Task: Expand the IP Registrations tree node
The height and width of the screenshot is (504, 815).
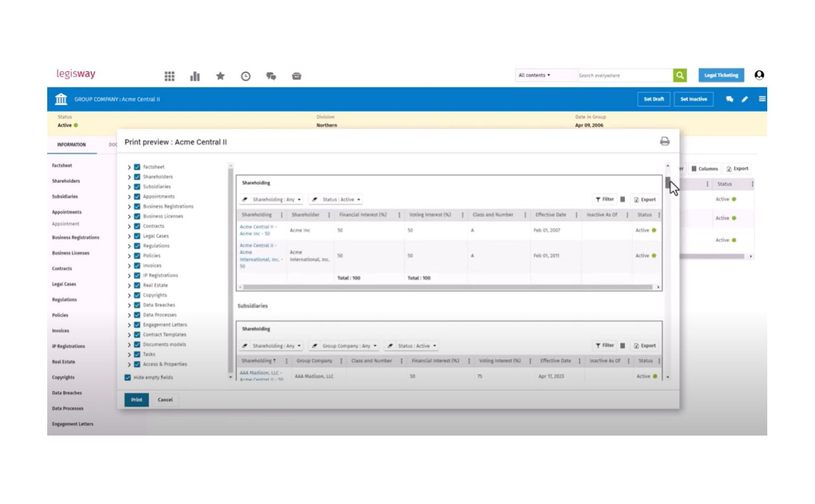Action: tap(129, 275)
